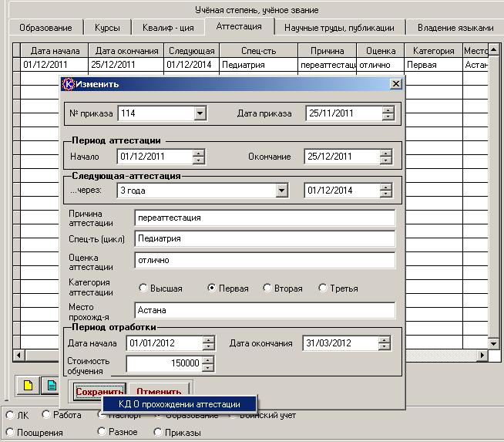Decrease the Дата приказа value
Viewport: 504px width, 442px height.
click(388, 116)
